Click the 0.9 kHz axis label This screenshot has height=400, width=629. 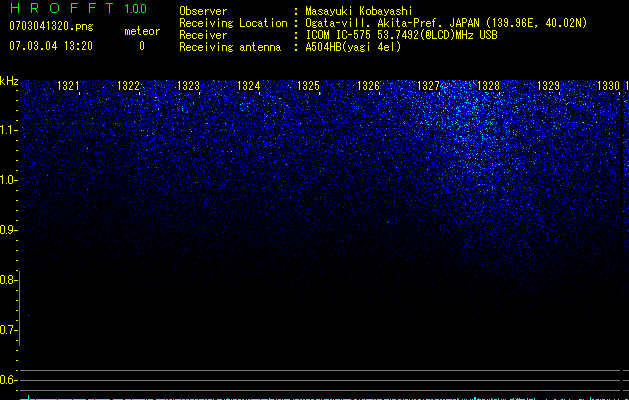[8, 230]
